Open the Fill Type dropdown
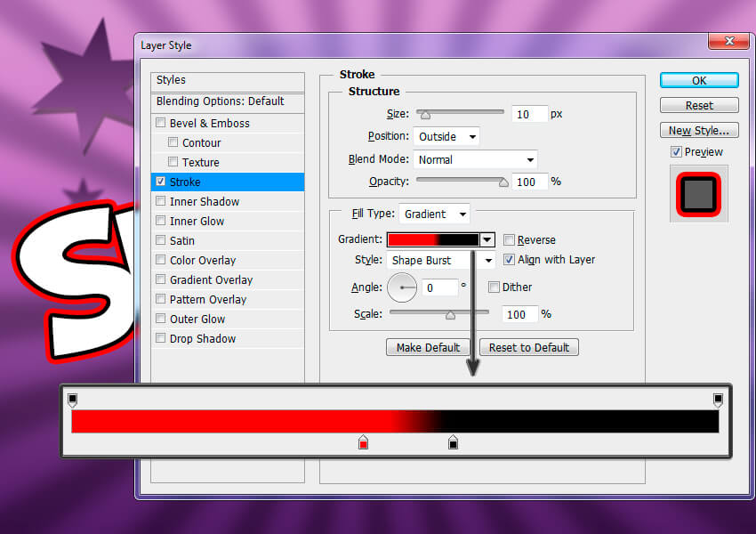The height and width of the screenshot is (534, 756). [435, 214]
